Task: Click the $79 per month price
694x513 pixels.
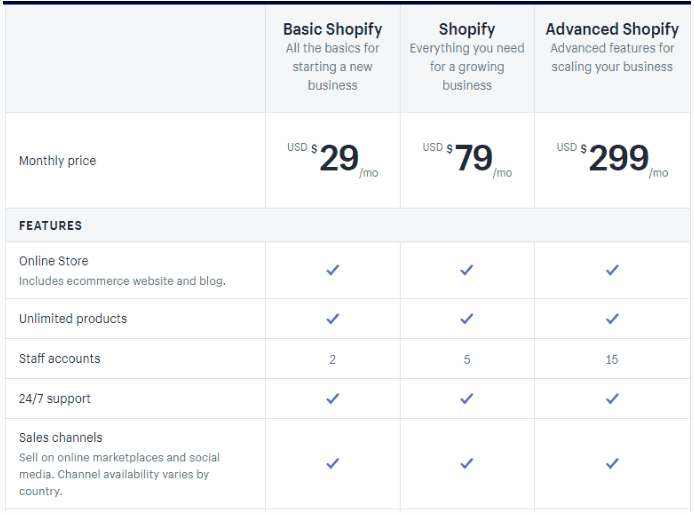Action: [473, 158]
